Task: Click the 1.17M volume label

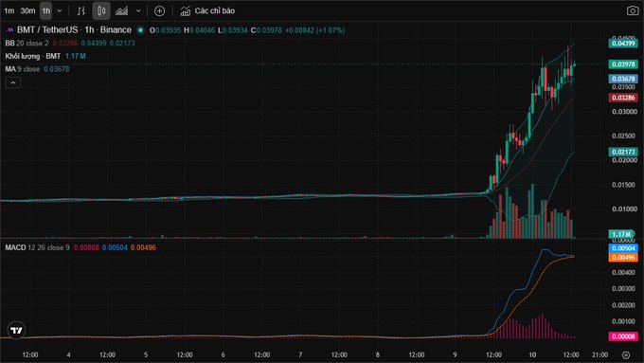Action: coord(621,234)
